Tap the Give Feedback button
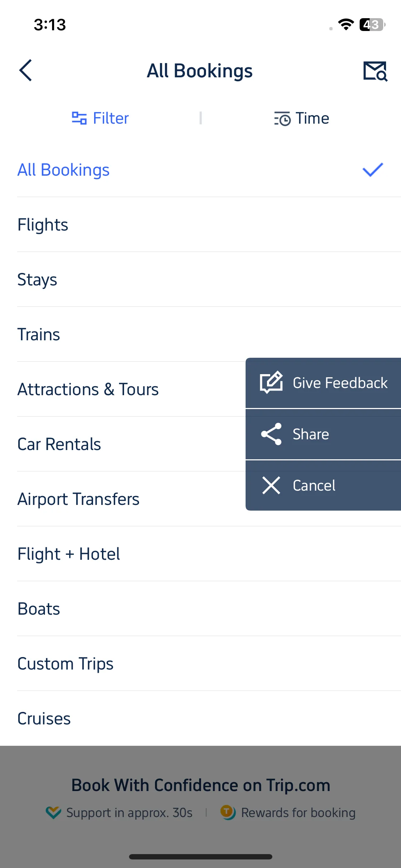This screenshot has width=401, height=868. click(x=323, y=383)
